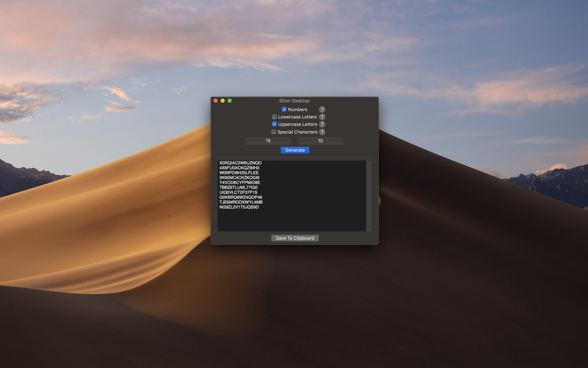Click the SGen Desktop title bar

click(294, 101)
